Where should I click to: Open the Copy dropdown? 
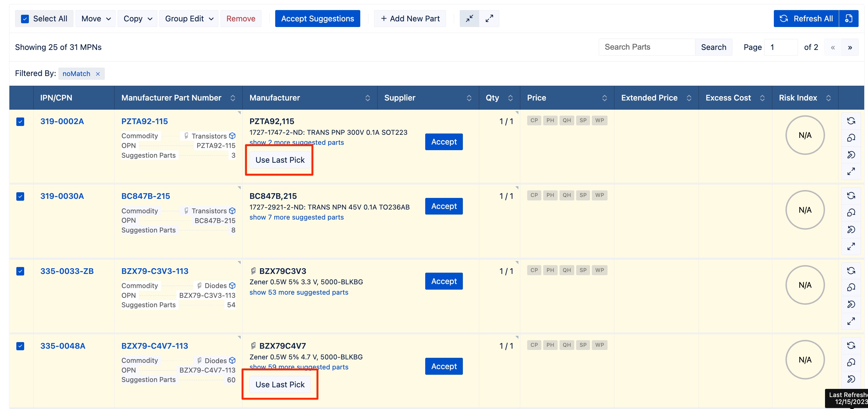(x=137, y=19)
